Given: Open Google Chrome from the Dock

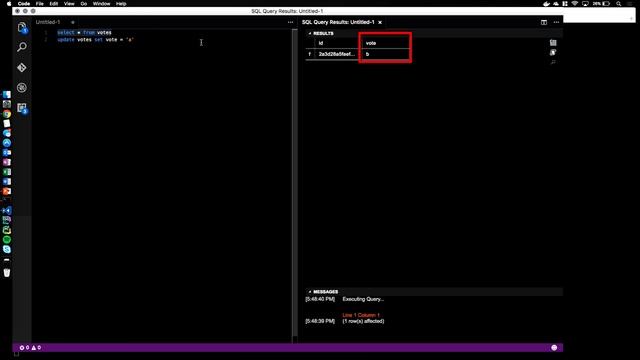Looking at the screenshot, I should coord(7,114).
